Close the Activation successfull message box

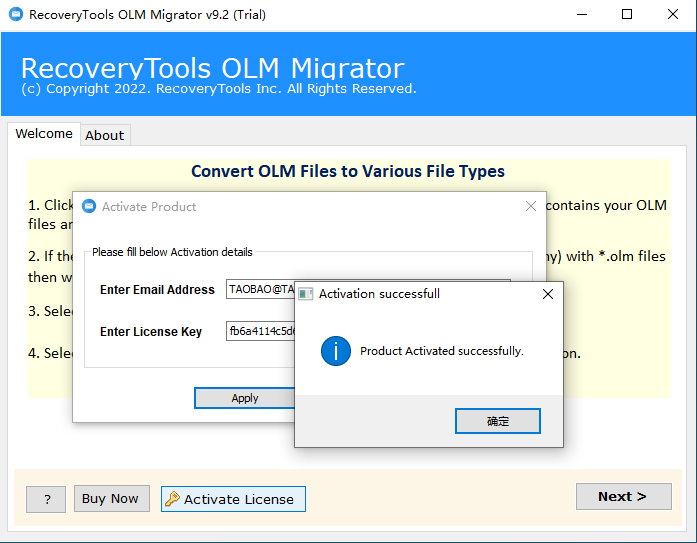(547, 294)
